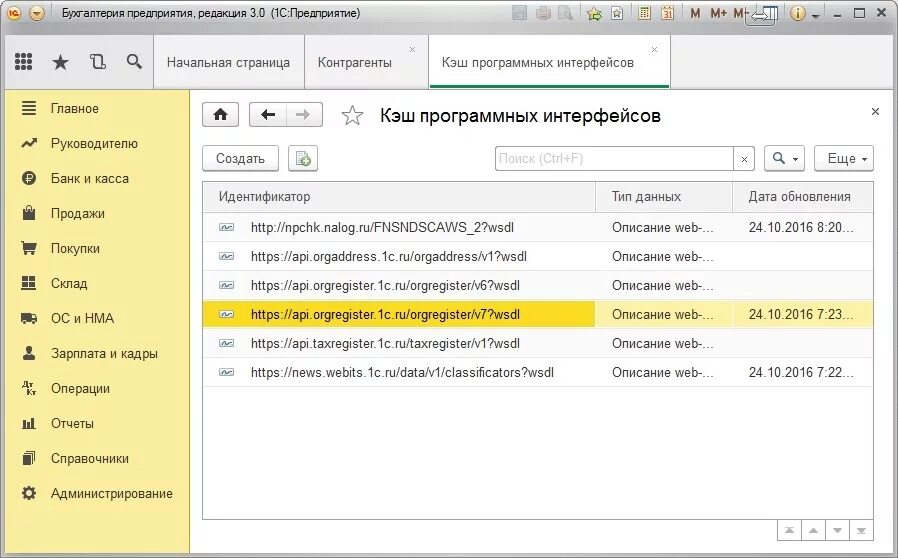Jump to the first row of the list

pos(789,531)
